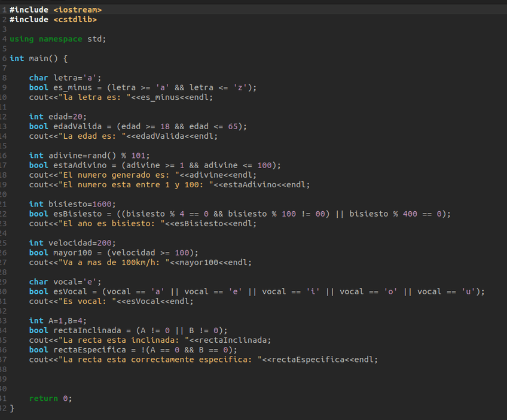Place cursor on 'using namespace std' line
This screenshot has height=420, width=507.
pyautogui.click(x=58, y=39)
